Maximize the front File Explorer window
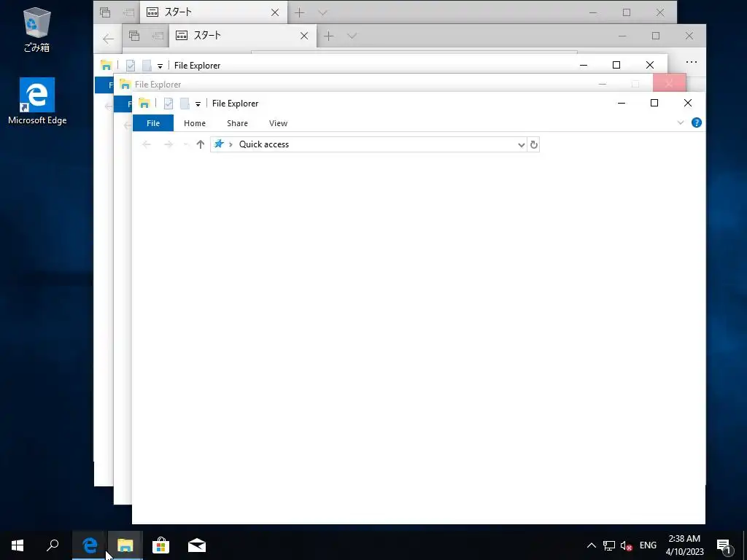 point(654,103)
